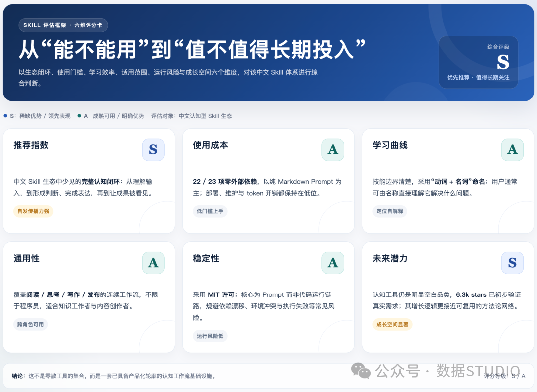Click the description starting with 技能边界清楚
537x392 pixels.
445,187
